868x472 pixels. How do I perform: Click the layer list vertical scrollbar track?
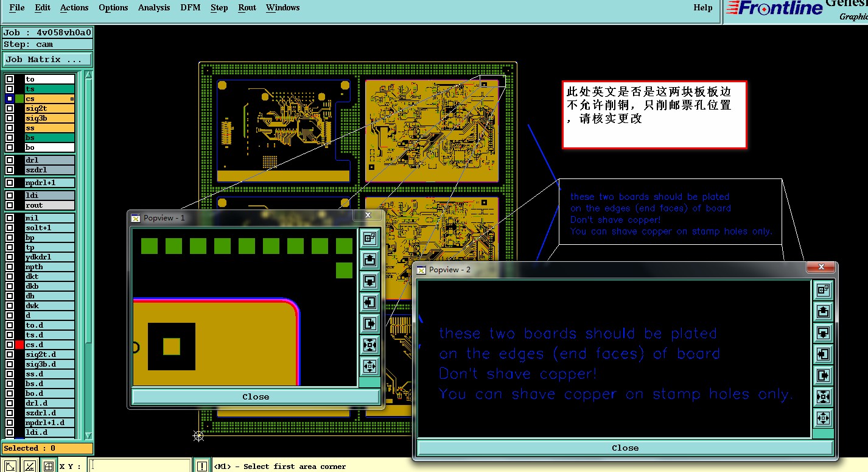coord(89,256)
